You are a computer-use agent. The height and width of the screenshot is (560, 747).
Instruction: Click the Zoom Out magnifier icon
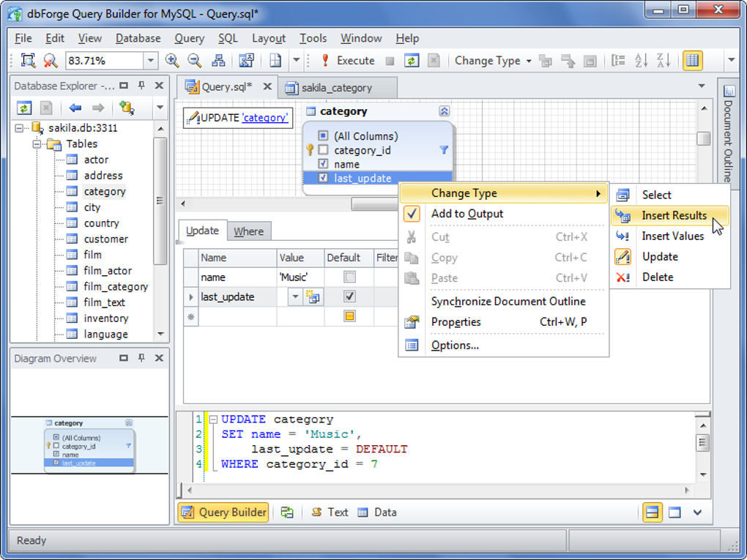pyautogui.click(x=195, y=61)
